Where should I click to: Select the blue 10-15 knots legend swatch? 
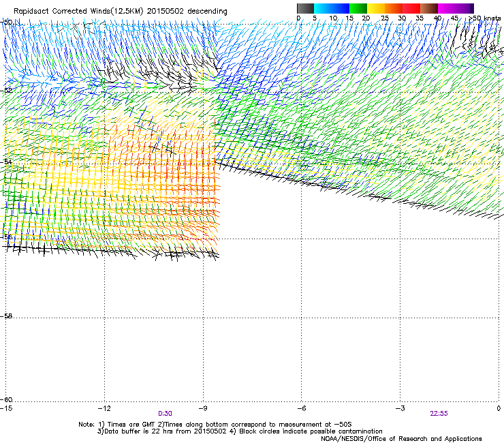(x=341, y=8)
